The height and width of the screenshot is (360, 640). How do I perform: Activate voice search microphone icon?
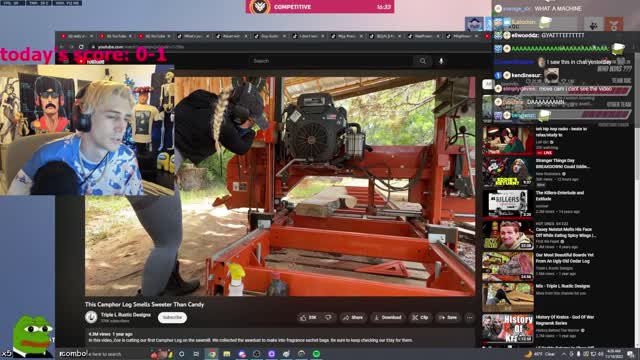(441, 61)
